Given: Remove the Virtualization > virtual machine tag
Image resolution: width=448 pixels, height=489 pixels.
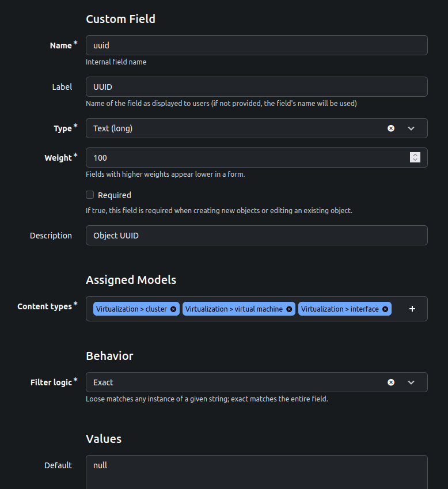Looking at the screenshot, I should [289, 309].
